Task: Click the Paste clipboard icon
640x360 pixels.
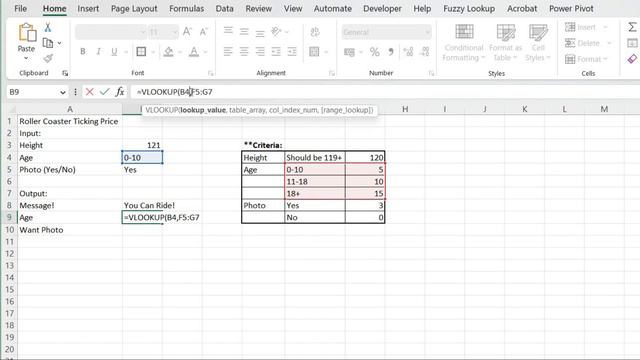Action: pos(27,32)
